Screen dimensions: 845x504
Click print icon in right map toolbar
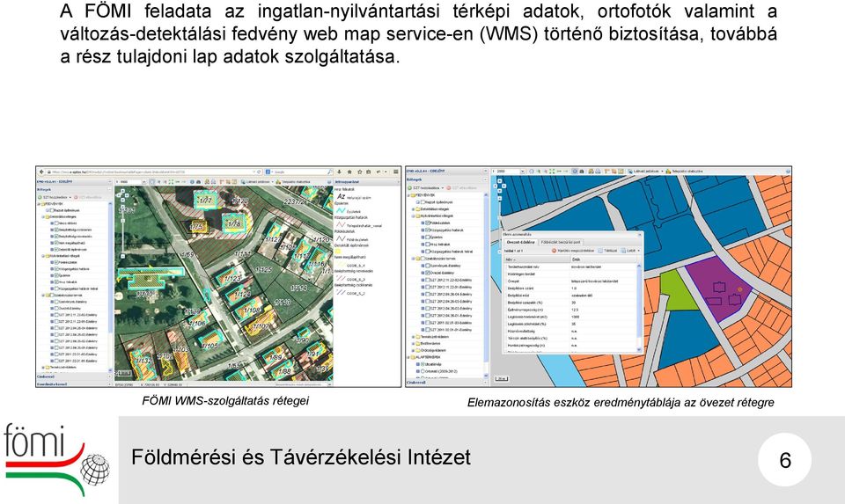click(x=582, y=172)
